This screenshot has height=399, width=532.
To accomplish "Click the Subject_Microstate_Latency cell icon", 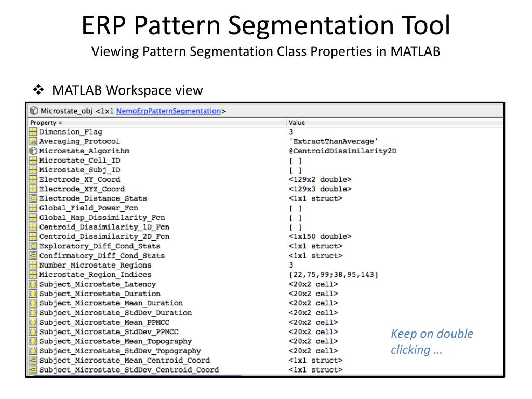I will tap(33, 284).
